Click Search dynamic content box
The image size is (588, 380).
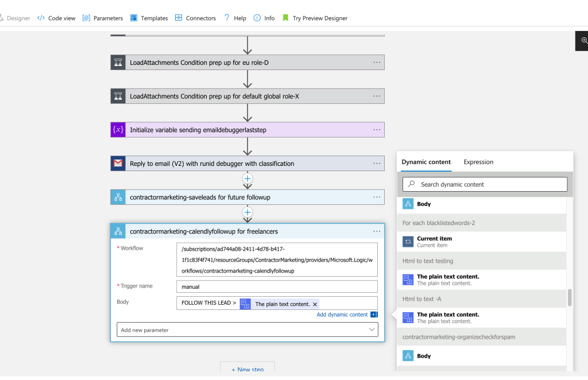pos(485,184)
